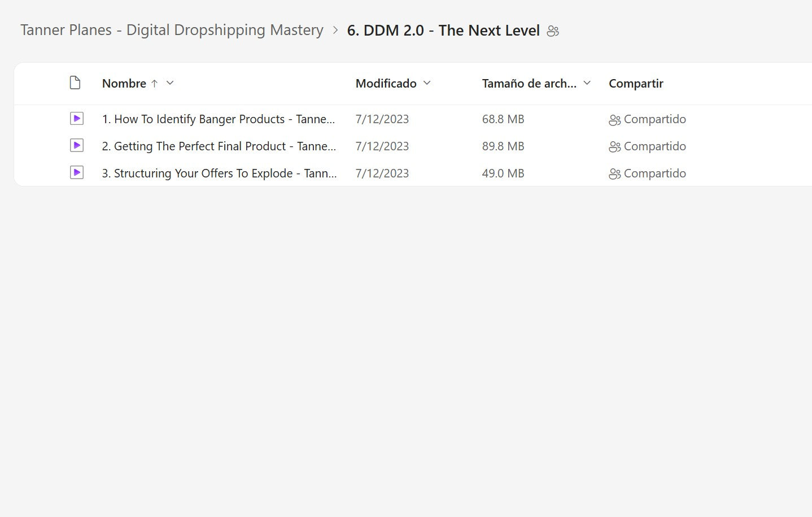Open Modificado column dropdown chevron

pos(427,83)
